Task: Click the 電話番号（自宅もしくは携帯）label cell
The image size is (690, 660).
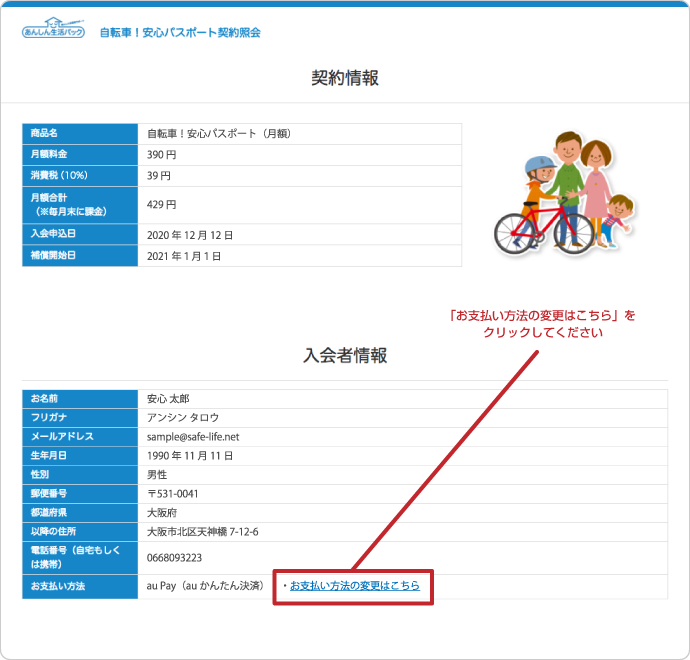Action: (x=80, y=558)
